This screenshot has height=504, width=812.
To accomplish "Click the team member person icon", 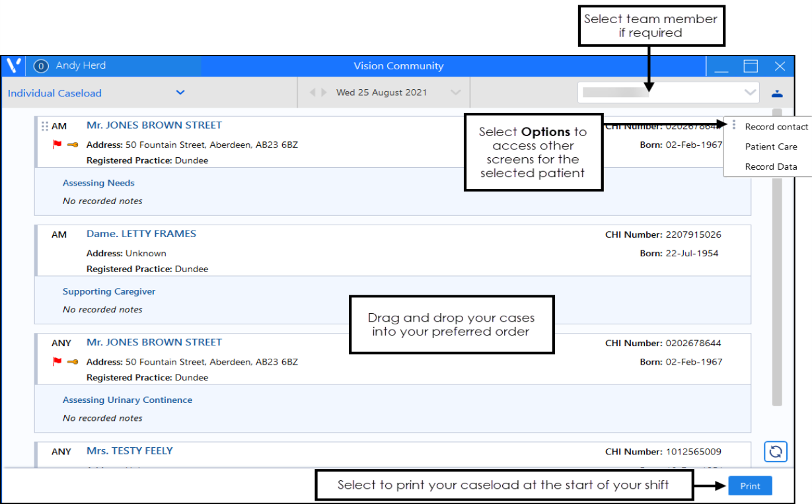I will [x=777, y=93].
